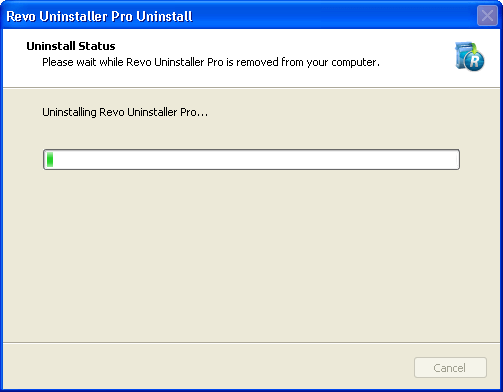
Task: Click the separator line above the Cancel button
Action: point(252,342)
